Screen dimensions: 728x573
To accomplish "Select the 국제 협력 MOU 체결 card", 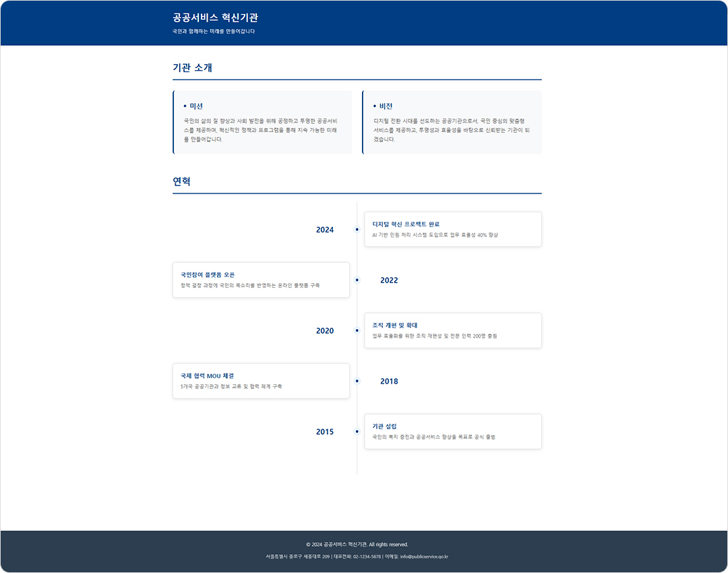I will [x=261, y=381].
